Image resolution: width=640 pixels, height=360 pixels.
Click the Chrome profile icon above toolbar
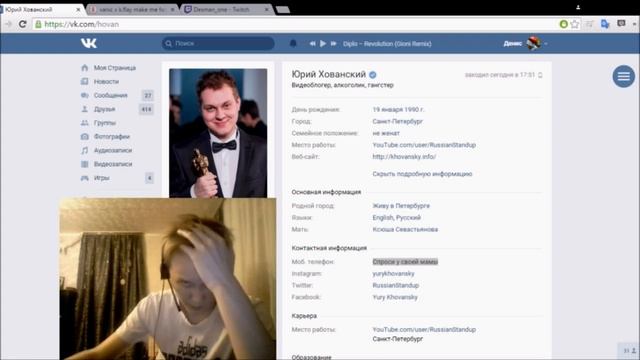(578, 7)
